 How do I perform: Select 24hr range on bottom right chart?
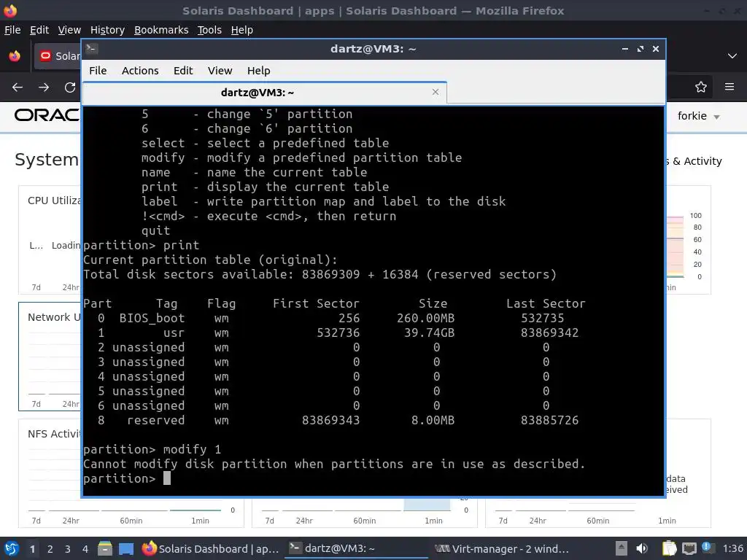[x=538, y=521]
